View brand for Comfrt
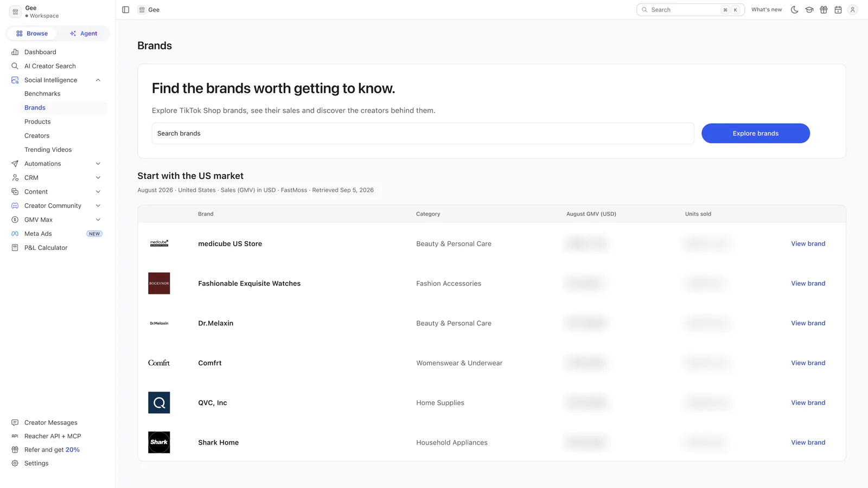This screenshot has height=488, width=868. 808,363
